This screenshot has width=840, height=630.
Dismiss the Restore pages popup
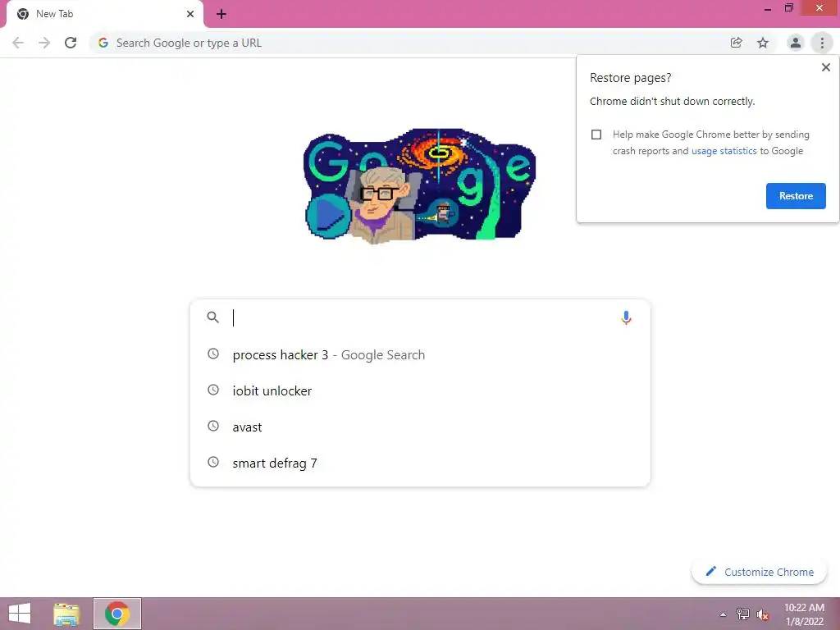tap(826, 67)
